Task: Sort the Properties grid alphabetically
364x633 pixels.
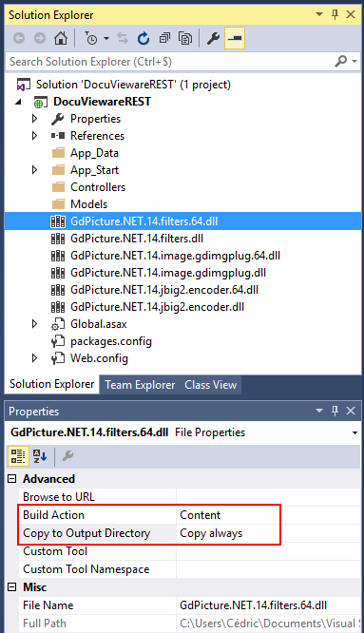Action: [x=40, y=456]
